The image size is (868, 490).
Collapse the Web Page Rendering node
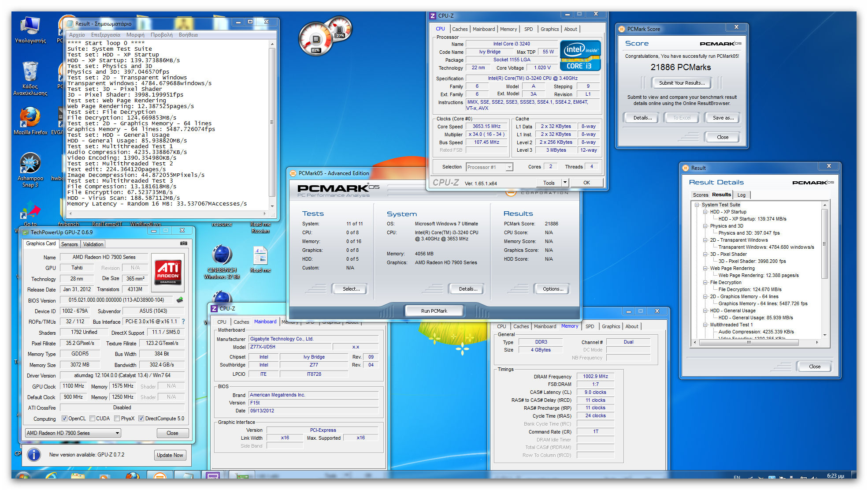click(x=705, y=268)
